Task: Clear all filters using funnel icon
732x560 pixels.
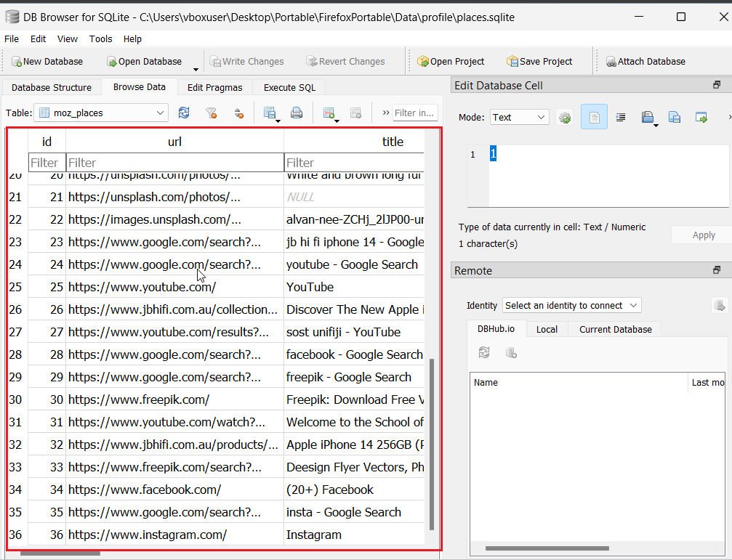Action: pyautogui.click(x=211, y=113)
